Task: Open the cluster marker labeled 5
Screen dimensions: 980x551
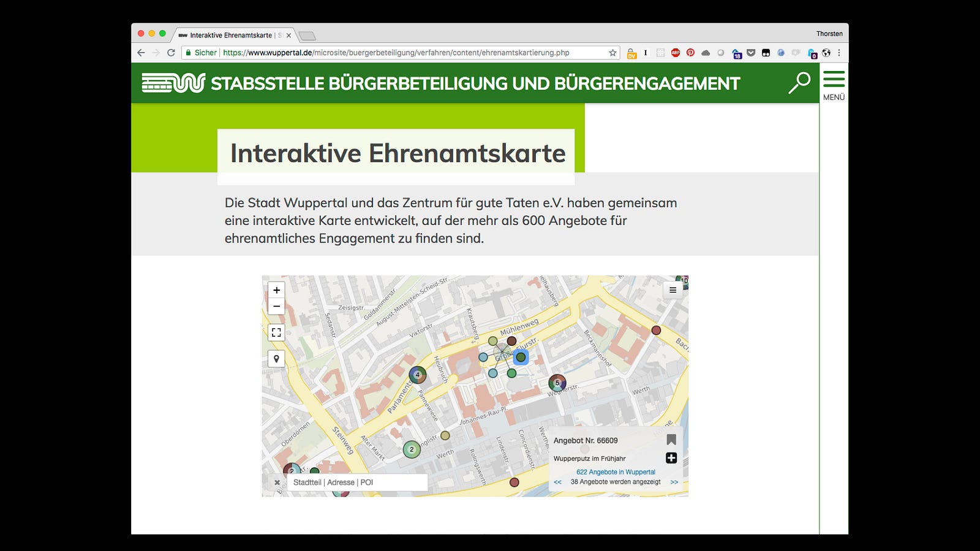Action: click(557, 383)
